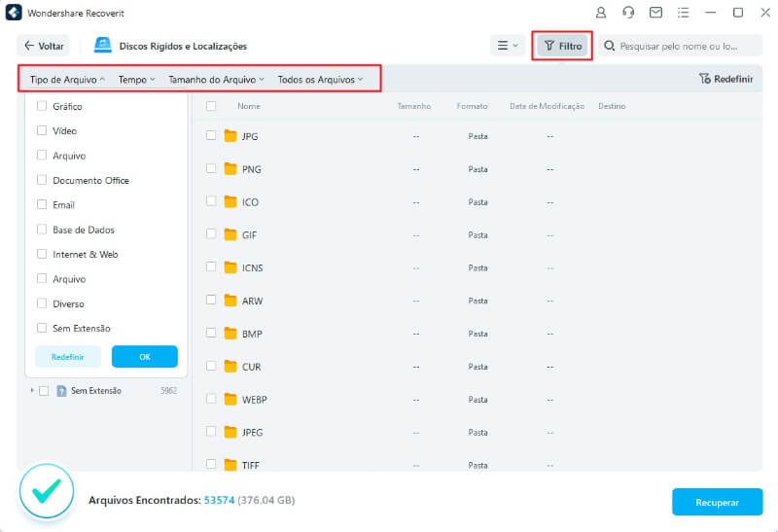Open the task list menu icon
This screenshot has height=532, width=778.
coord(684,13)
